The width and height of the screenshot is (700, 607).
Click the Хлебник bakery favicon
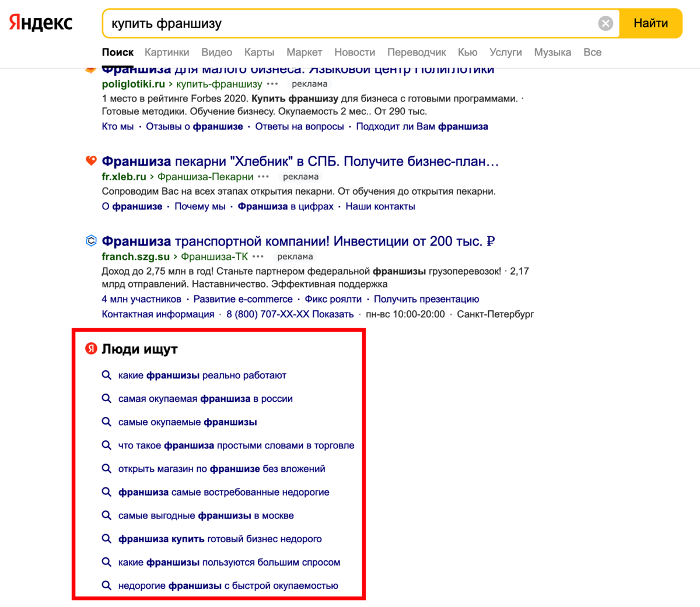(x=91, y=160)
